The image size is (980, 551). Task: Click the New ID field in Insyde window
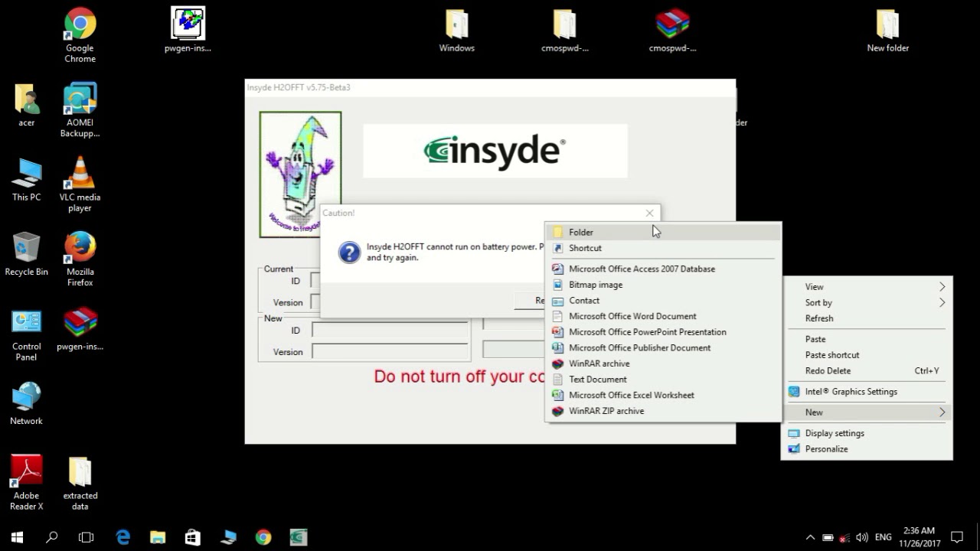(x=390, y=331)
